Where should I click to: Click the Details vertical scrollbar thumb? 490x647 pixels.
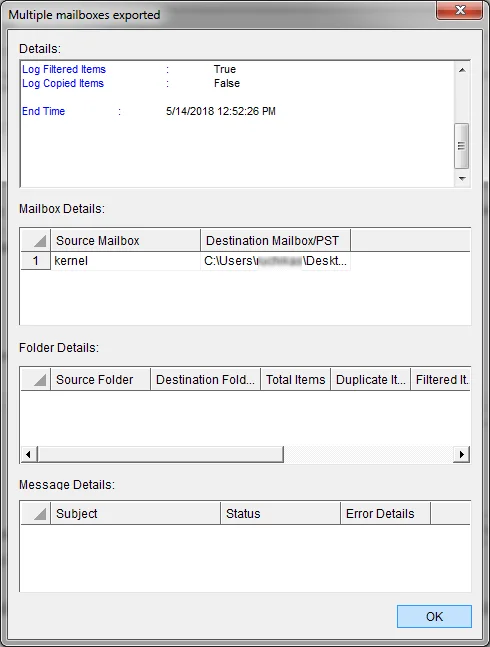click(x=462, y=146)
